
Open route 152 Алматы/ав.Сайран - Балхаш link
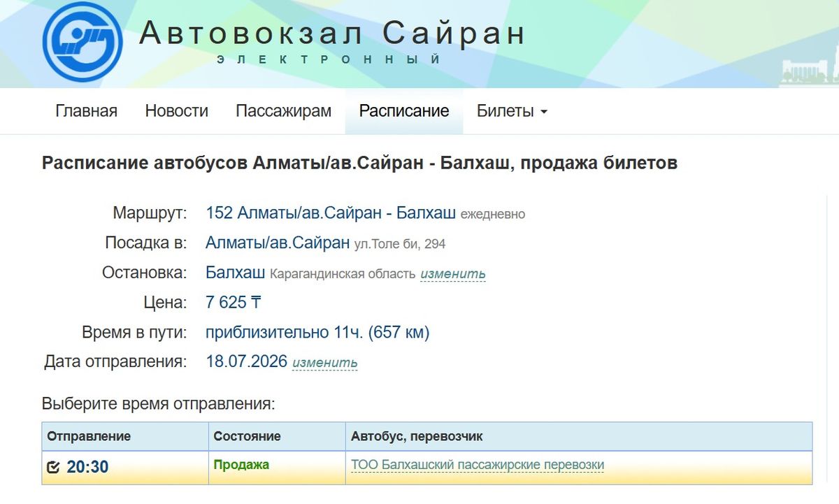[331, 213]
